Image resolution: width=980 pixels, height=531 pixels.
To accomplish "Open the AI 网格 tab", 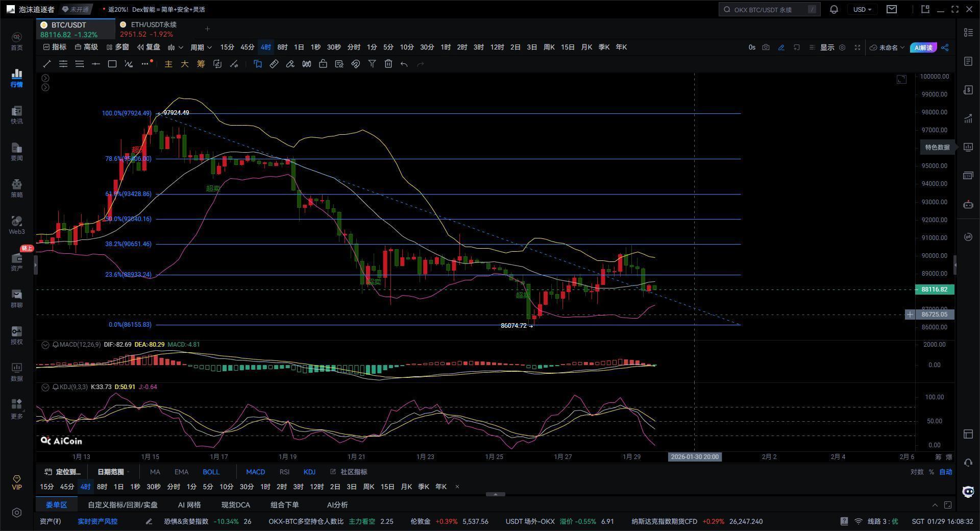I will pos(189,504).
